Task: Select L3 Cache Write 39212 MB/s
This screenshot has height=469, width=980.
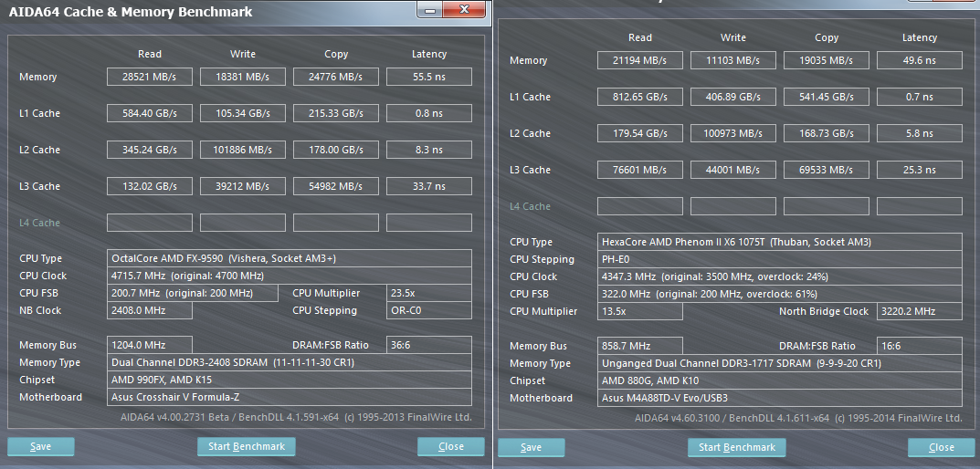Action: pyautogui.click(x=243, y=186)
